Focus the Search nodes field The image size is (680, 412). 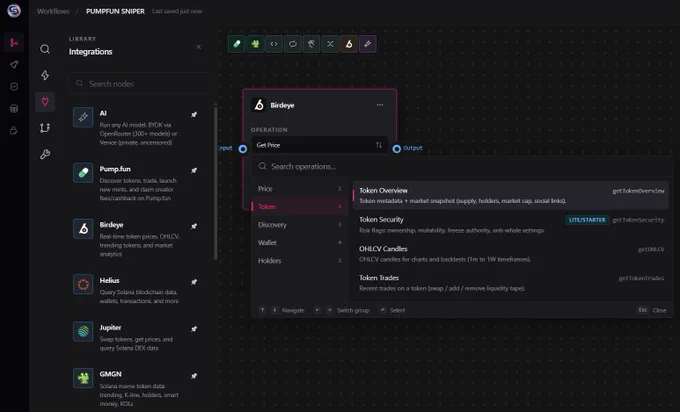[139, 84]
